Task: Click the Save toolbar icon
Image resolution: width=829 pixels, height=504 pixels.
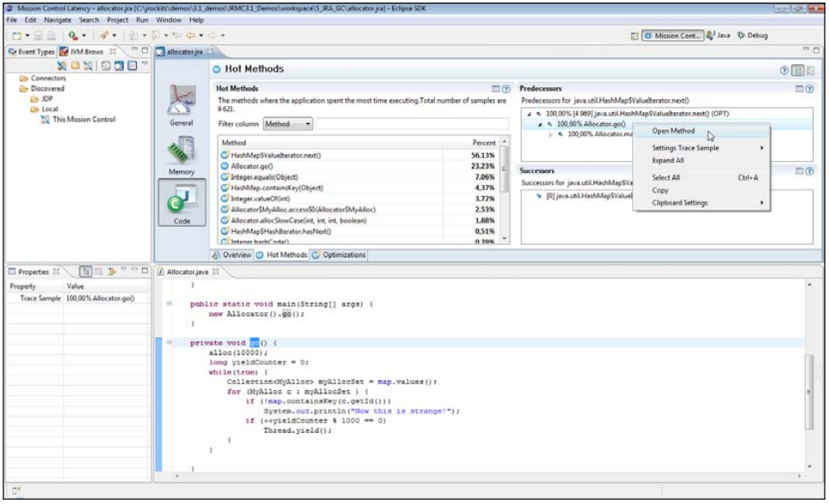Action: pos(38,35)
